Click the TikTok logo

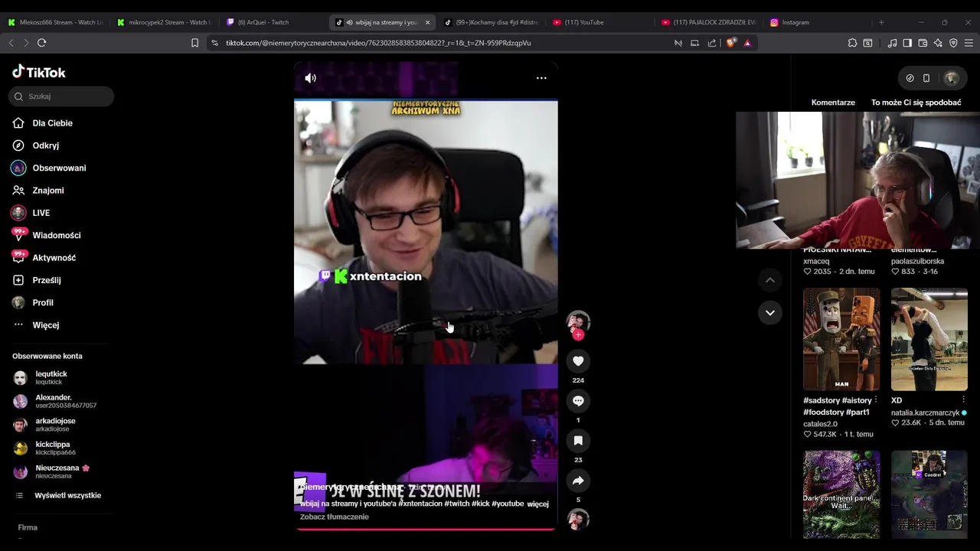pos(39,72)
